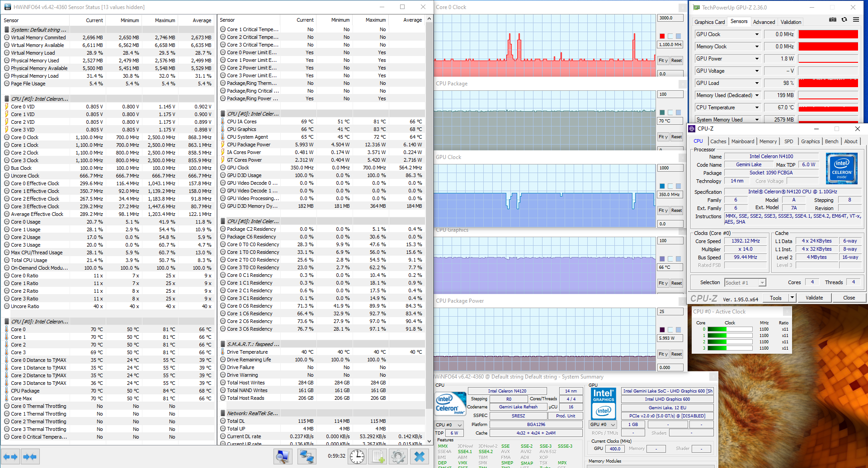Click the monitor with magnifier icon in HWiNFO
Screen dimensions: 868x468
[283, 457]
